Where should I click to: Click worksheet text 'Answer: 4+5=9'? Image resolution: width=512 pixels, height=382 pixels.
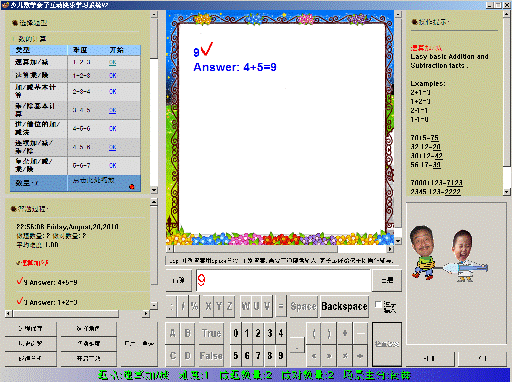click(235, 67)
